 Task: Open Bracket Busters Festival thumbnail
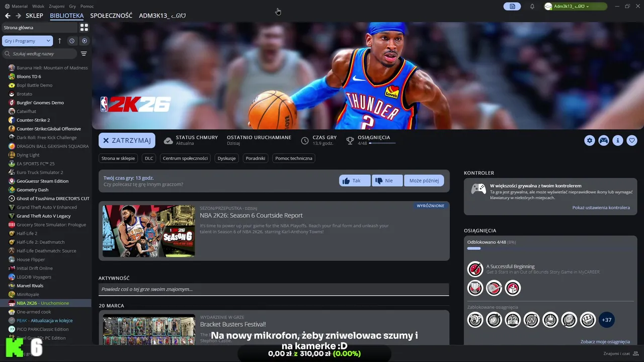coord(148,329)
